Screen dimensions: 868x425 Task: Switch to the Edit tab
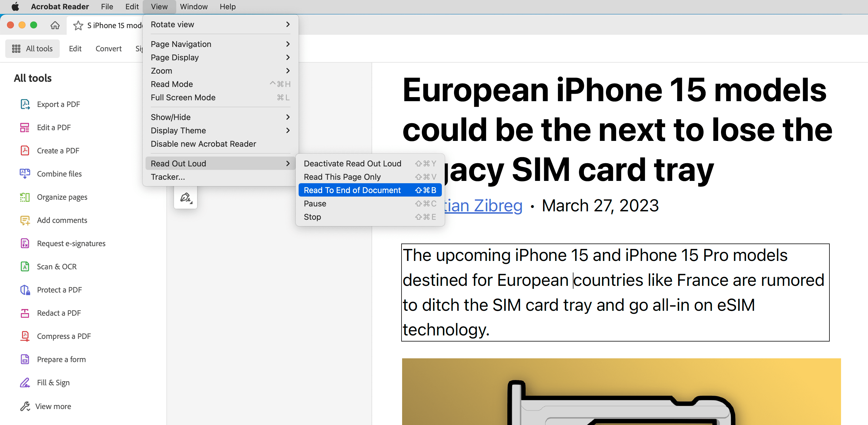coord(75,49)
